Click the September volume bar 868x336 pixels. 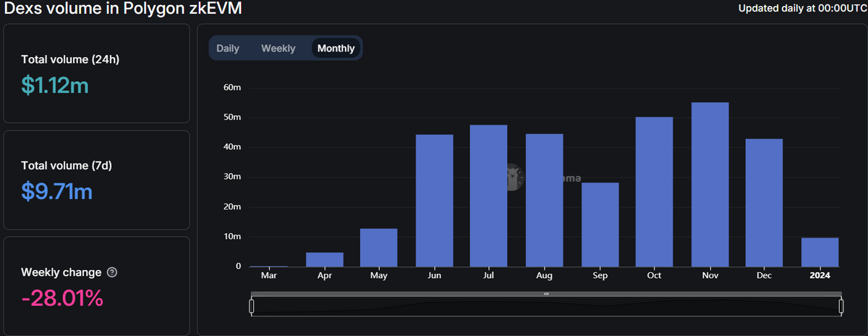tap(600, 224)
